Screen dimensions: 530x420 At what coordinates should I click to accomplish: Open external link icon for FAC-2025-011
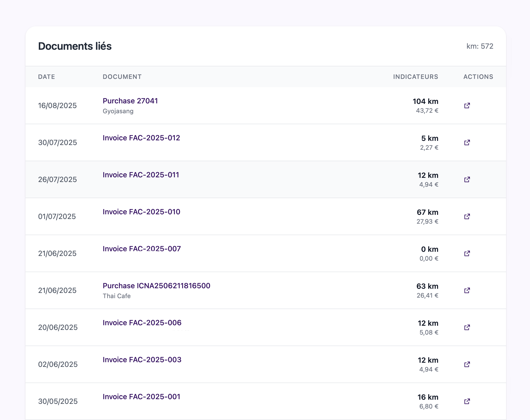467,179
